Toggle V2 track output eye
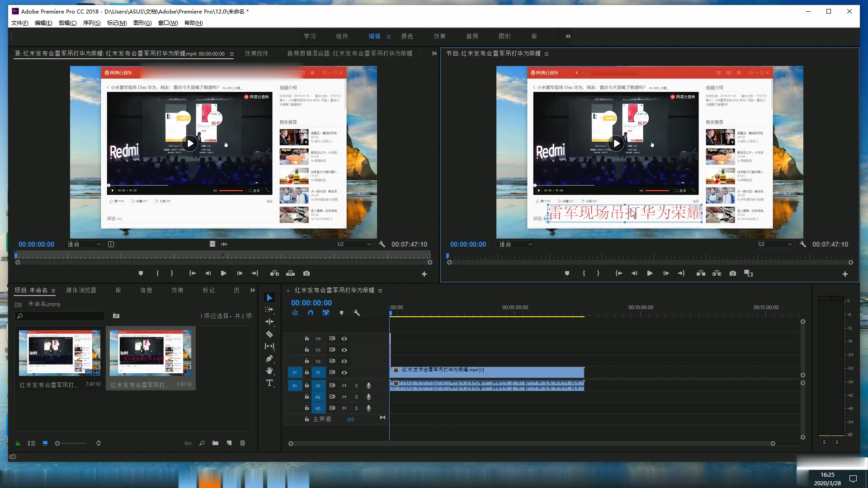 point(344,361)
